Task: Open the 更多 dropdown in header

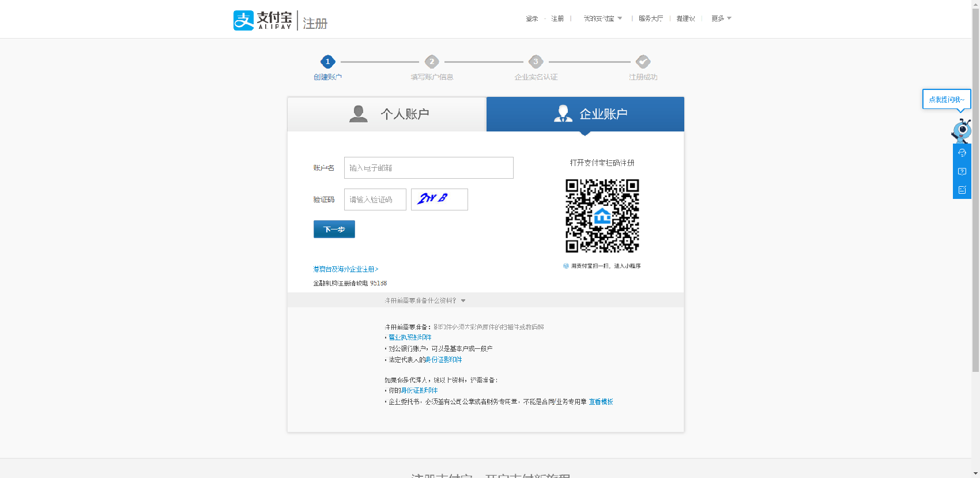Action: (721, 18)
